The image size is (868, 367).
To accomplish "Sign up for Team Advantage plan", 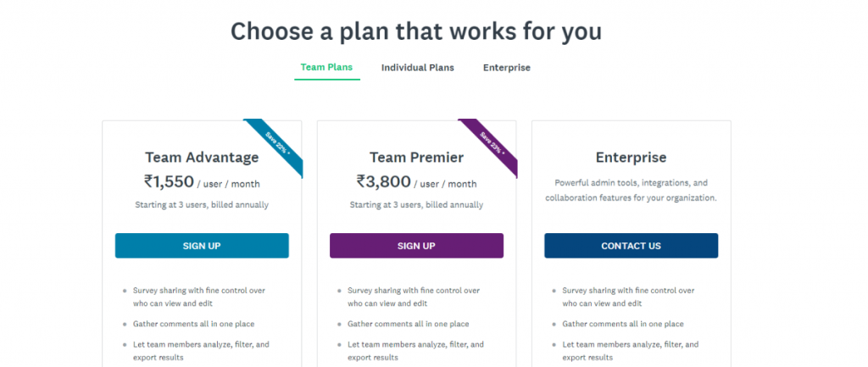I will [x=202, y=246].
